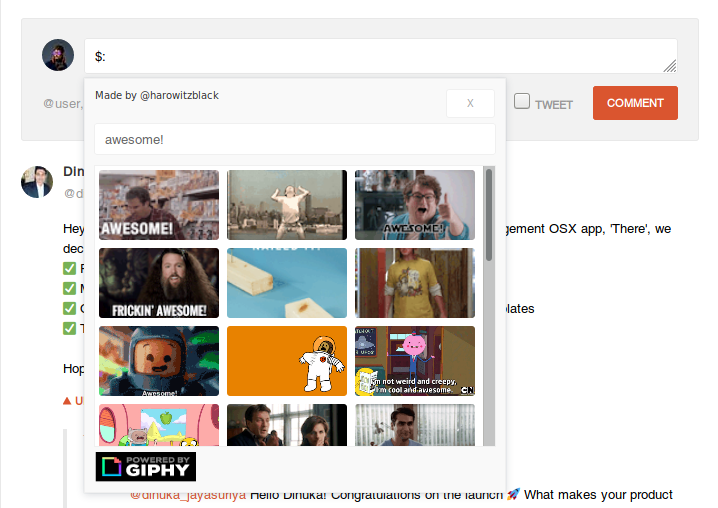
Task: Click the orange upvote triangle
Action: tap(67, 401)
